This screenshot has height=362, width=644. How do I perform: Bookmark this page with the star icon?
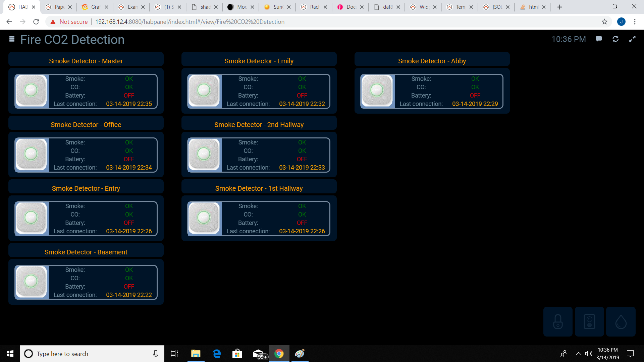604,21
